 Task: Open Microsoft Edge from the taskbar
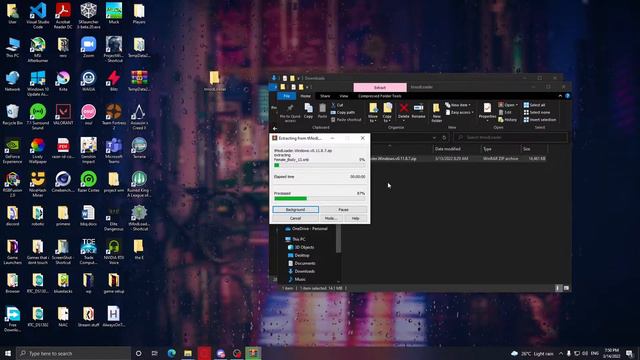click(x=171, y=353)
